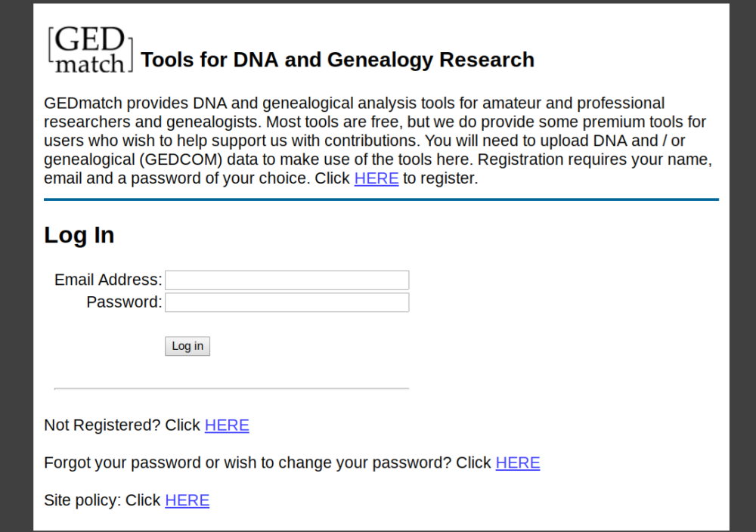Screen dimensions: 756x532
Task: Click the Tools for DNA and Genealogy Research title
Action: click(x=337, y=60)
